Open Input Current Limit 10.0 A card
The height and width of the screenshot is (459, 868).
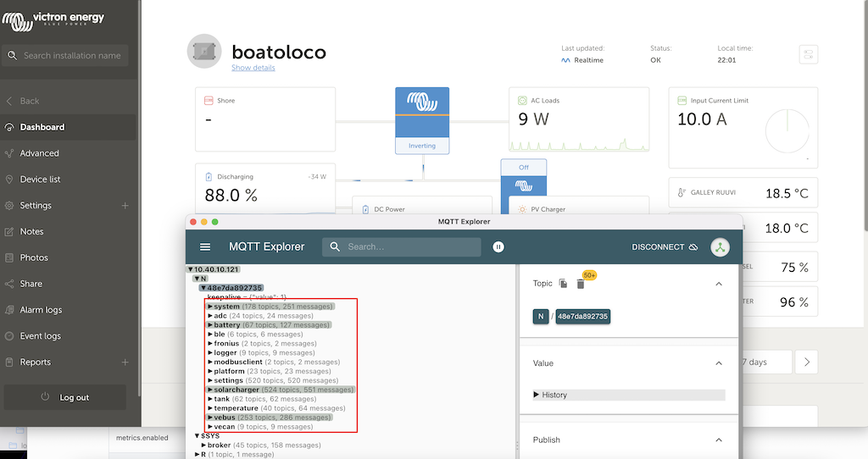point(743,128)
